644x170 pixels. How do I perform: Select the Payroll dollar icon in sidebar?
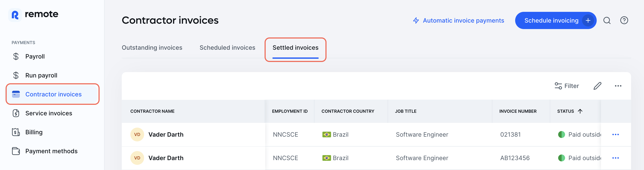coord(16,56)
